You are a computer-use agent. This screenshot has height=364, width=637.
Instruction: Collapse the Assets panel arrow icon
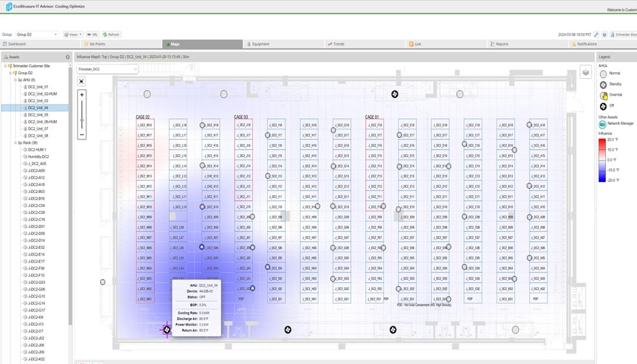point(68,57)
